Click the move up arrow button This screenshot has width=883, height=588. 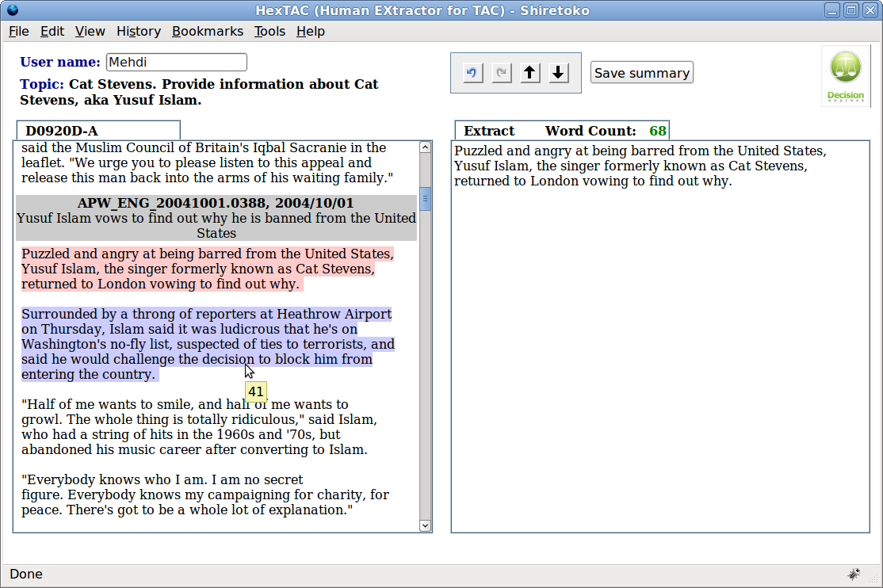(x=530, y=73)
